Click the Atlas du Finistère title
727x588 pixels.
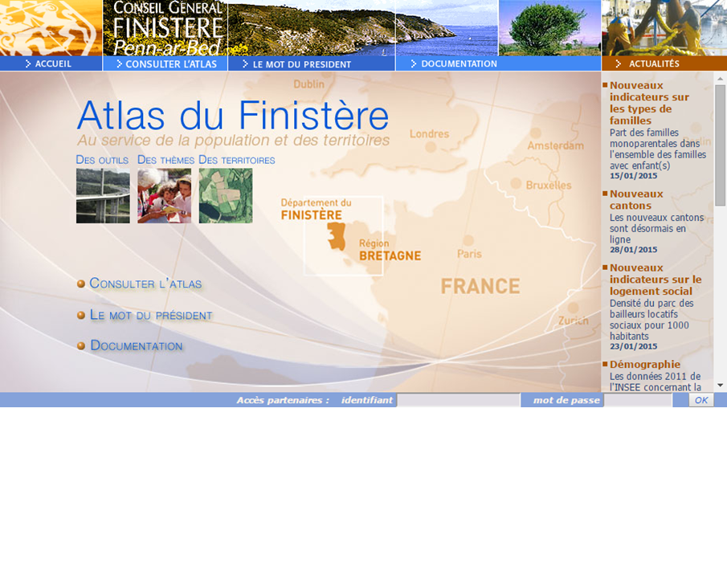[233, 116]
